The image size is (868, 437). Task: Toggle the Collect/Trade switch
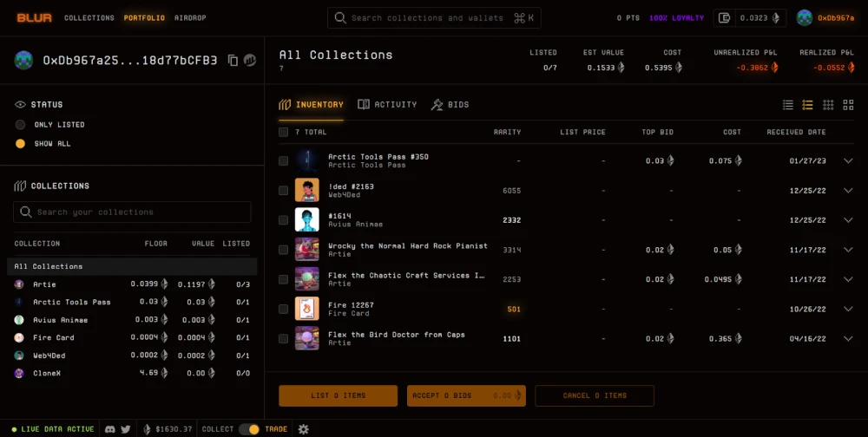click(249, 428)
